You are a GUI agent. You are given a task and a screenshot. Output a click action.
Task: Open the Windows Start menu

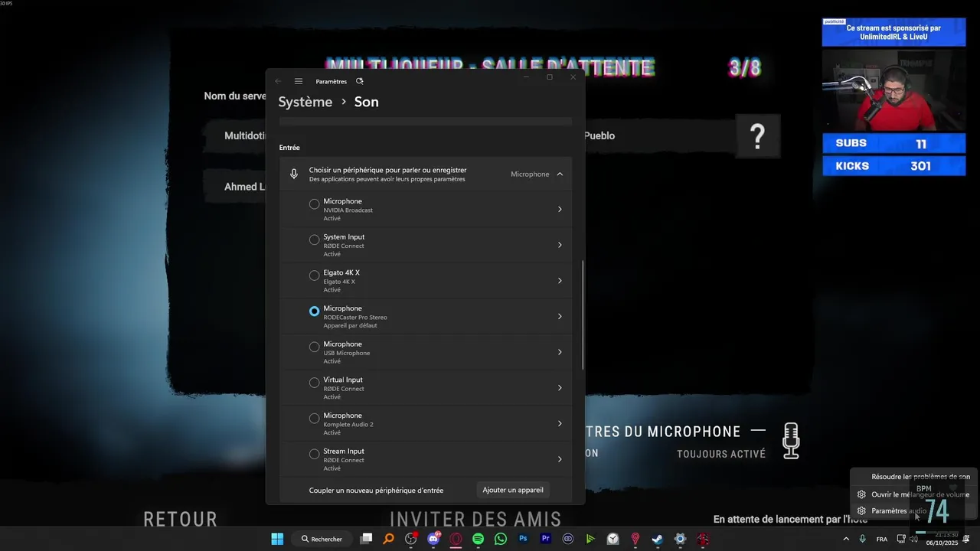[x=277, y=539]
